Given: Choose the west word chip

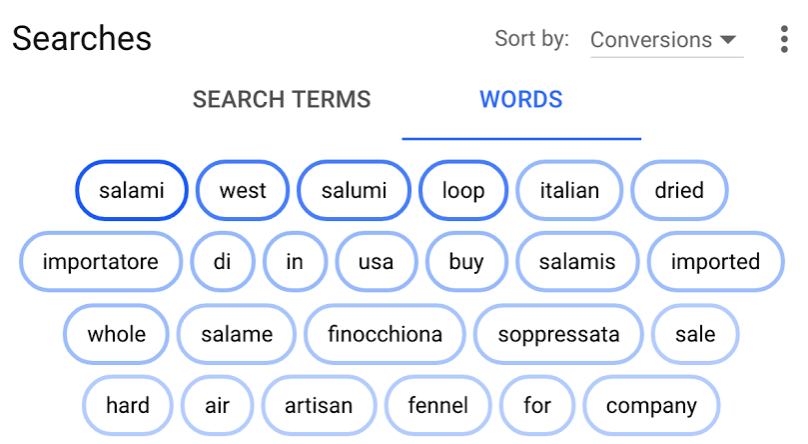Looking at the screenshot, I should click(x=243, y=191).
